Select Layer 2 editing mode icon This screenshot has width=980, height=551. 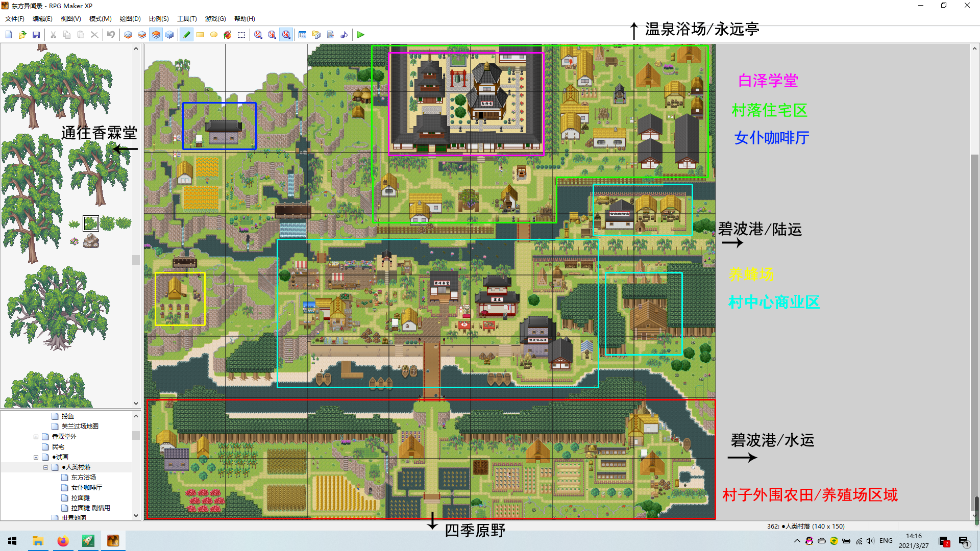(142, 35)
